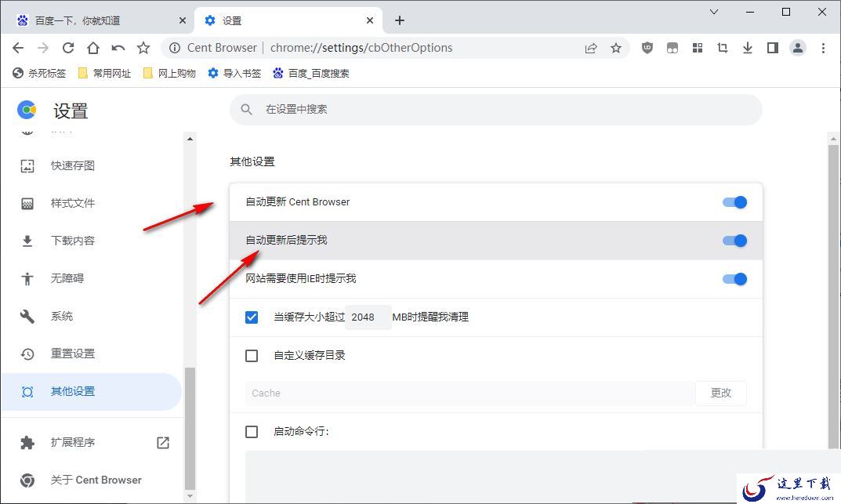
Task: Open 快速存图 settings section
Action: [91, 165]
